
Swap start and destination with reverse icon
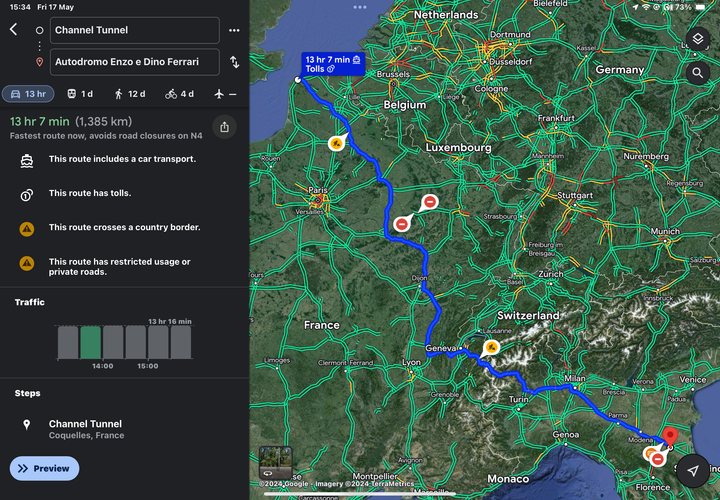(x=234, y=62)
